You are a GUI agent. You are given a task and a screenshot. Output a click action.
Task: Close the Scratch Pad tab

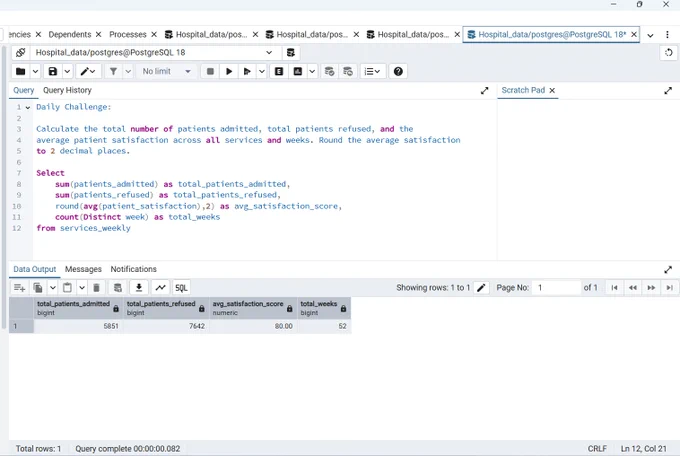(x=552, y=90)
